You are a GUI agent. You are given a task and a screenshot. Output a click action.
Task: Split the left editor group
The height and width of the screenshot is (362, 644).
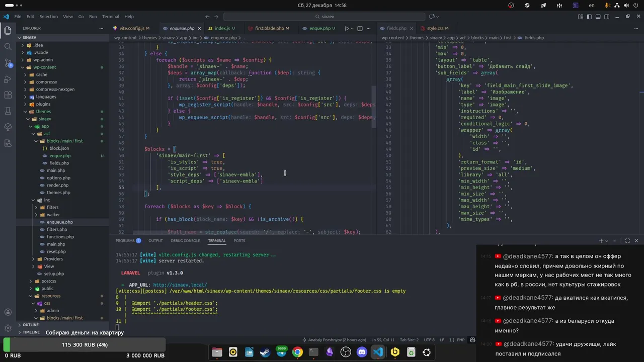tap(360, 28)
